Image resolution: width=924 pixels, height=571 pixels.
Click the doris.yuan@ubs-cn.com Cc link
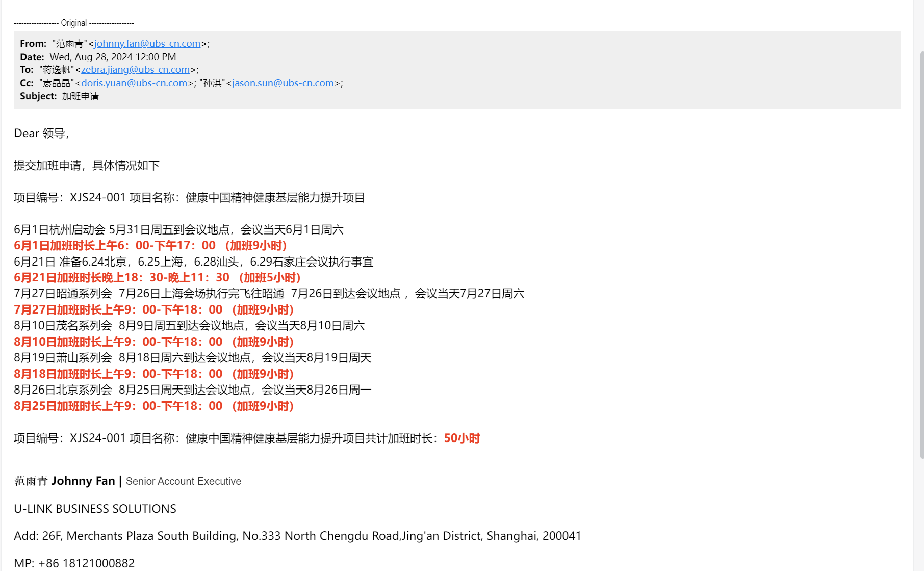pos(134,83)
